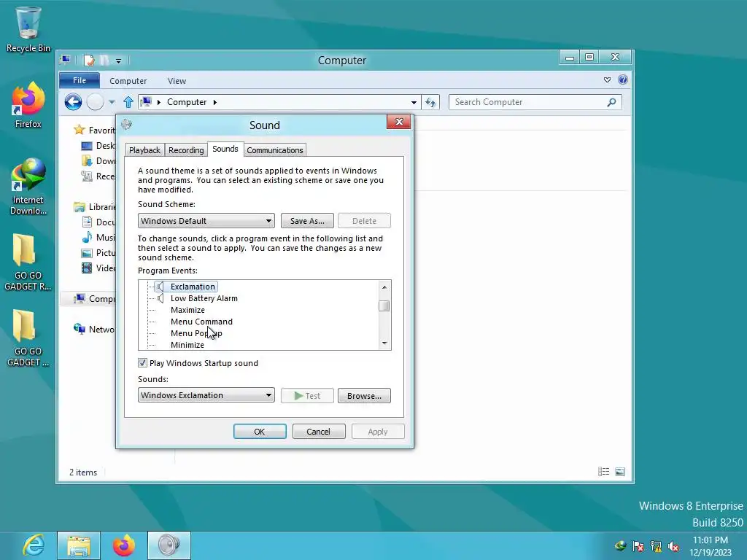Select Music library in sidebar
Viewport: 747px width, 560px height.
coord(98,237)
